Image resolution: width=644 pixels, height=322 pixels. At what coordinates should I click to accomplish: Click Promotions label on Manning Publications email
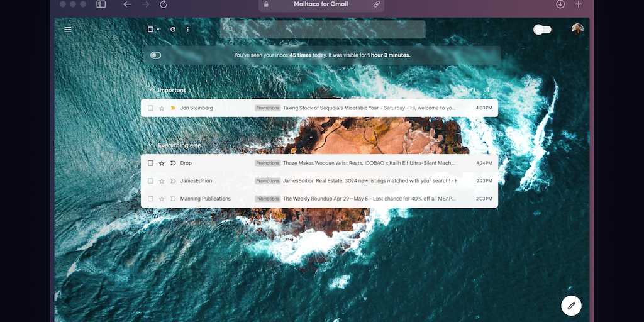click(x=267, y=199)
